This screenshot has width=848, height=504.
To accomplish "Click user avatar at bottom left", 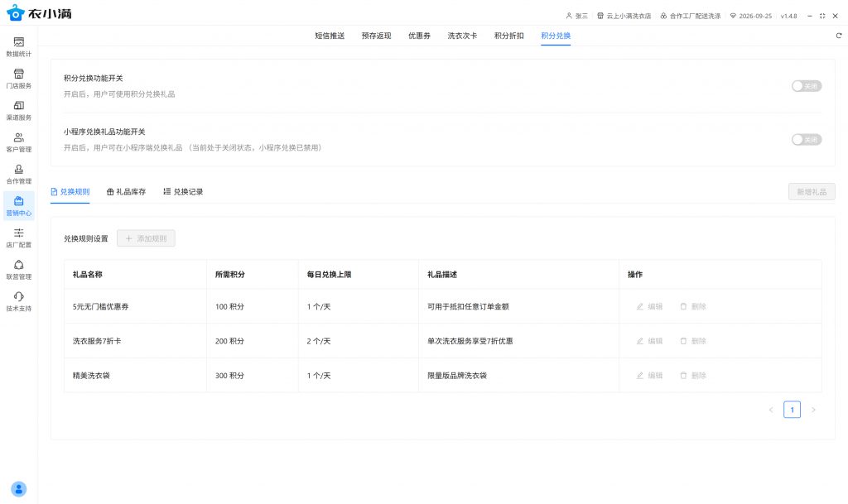I will click(x=18, y=488).
